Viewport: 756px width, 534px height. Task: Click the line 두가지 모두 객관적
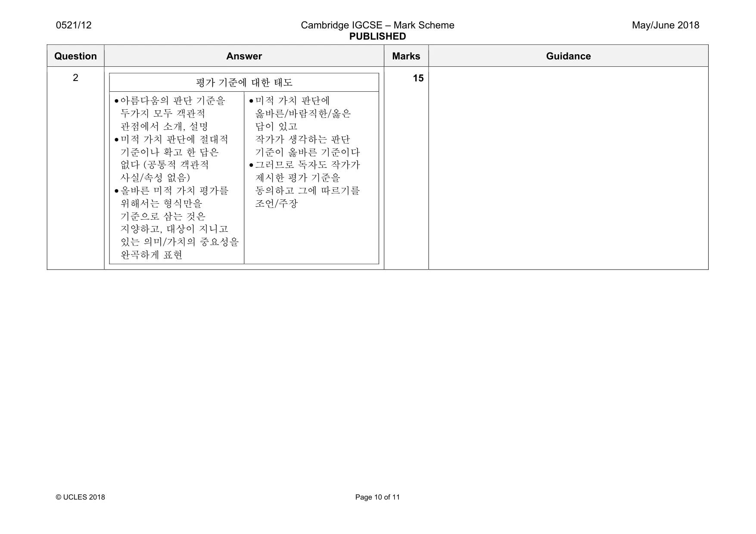pos(163,114)
